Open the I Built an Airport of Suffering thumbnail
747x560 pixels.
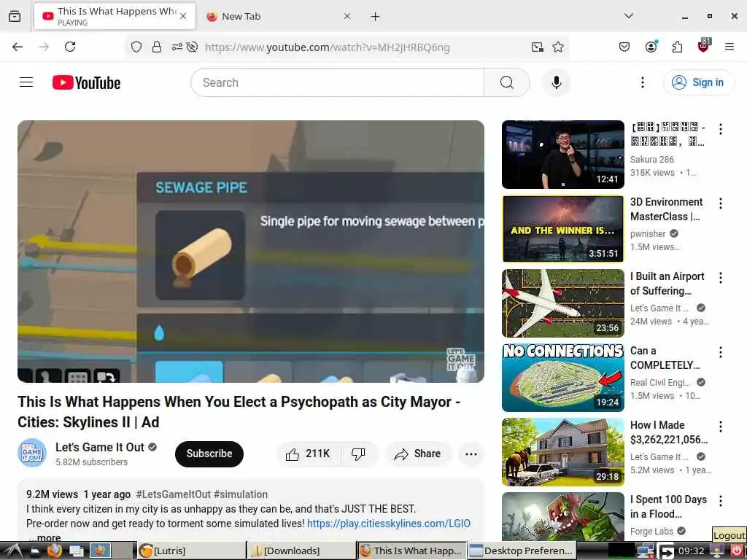[562, 303]
